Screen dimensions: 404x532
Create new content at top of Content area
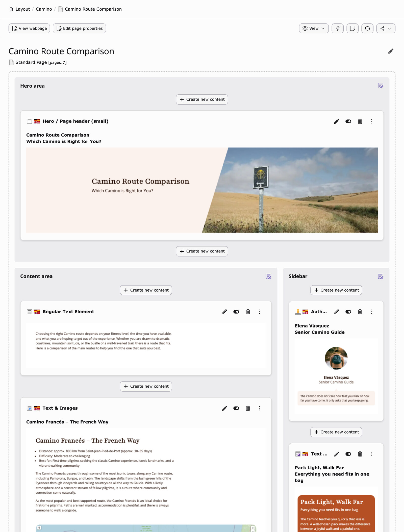click(x=146, y=290)
